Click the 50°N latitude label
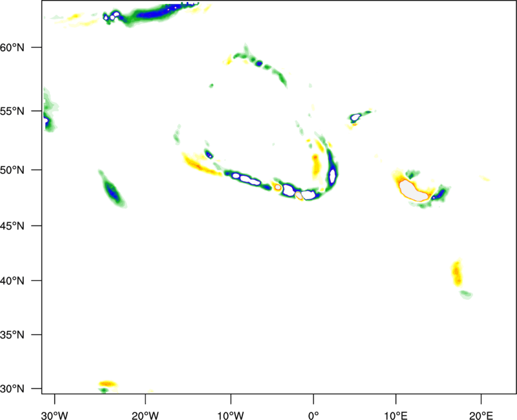Image resolution: width=517 pixels, height=420 pixels. click(12, 170)
